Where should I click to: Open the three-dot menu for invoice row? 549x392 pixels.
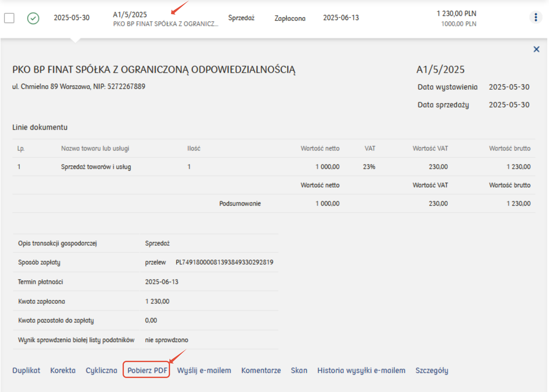tap(536, 17)
